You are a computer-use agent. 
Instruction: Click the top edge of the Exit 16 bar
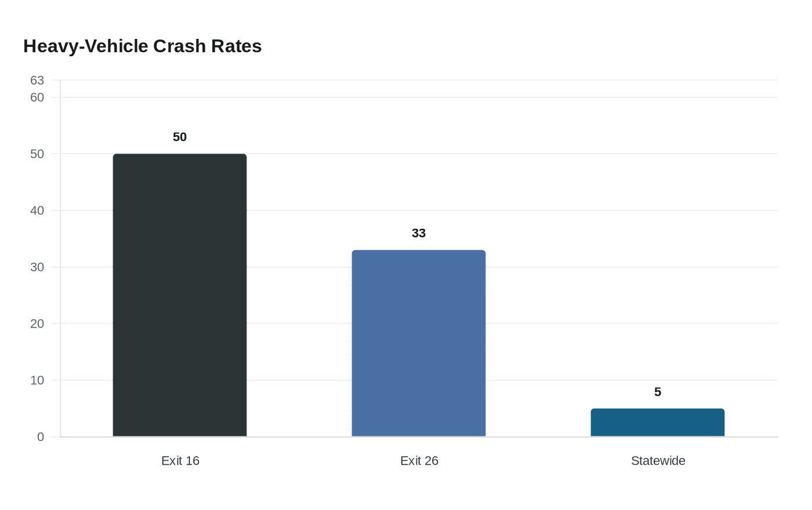click(x=180, y=154)
